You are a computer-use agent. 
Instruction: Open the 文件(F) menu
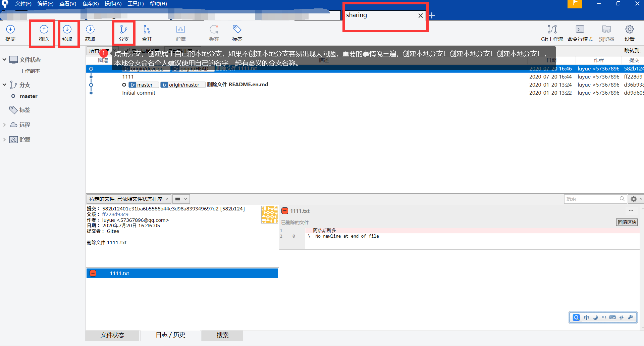[x=23, y=4]
